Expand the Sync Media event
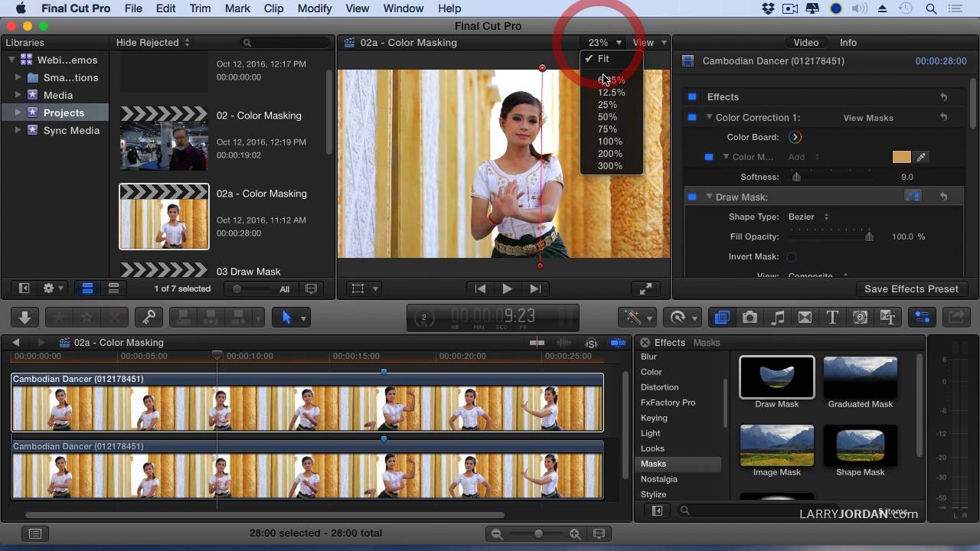980x551 pixels. (18, 130)
